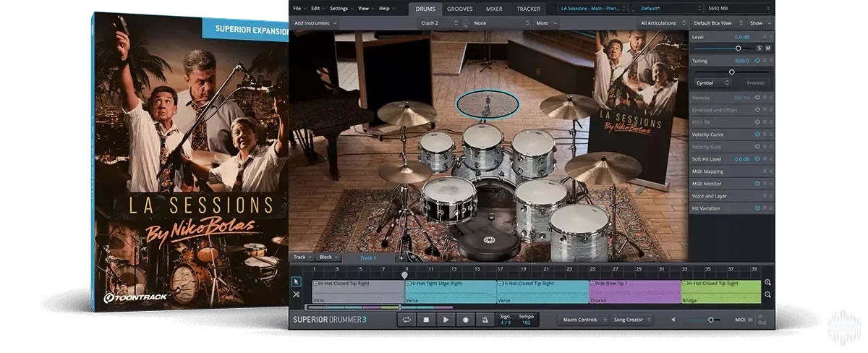Select the Track 1 tab
The width and height of the screenshot is (868, 353).
click(x=368, y=258)
